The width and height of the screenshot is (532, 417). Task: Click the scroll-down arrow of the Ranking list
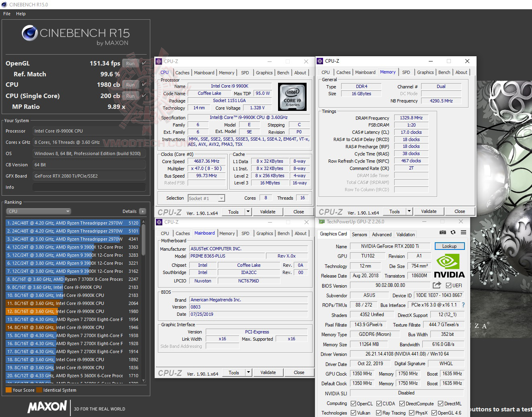(x=144, y=380)
